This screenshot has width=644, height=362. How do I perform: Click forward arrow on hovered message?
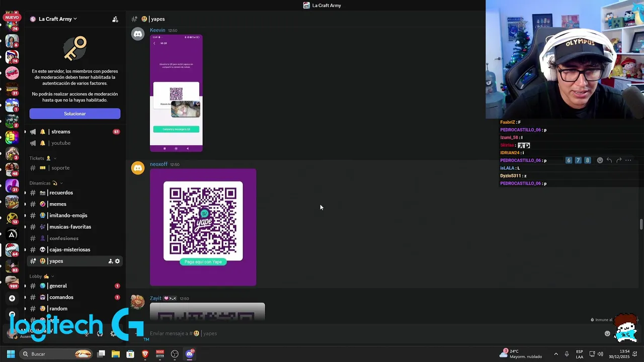[619, 160]
